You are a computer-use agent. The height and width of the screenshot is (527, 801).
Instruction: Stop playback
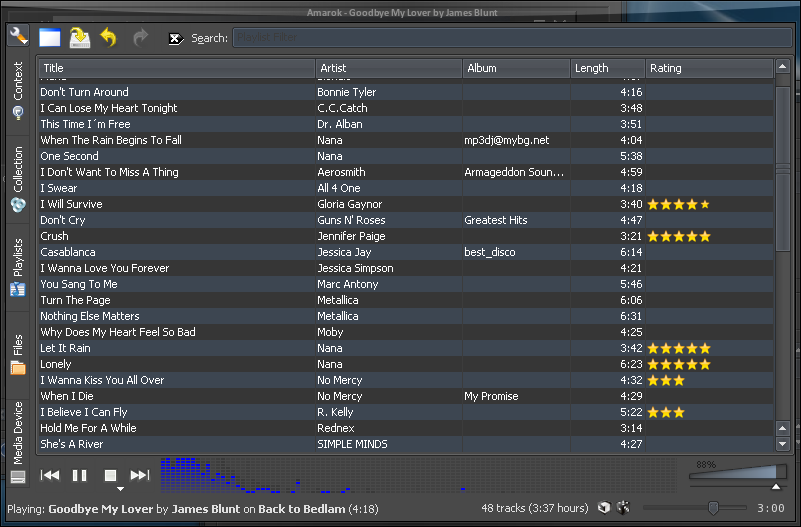point(110,475)
